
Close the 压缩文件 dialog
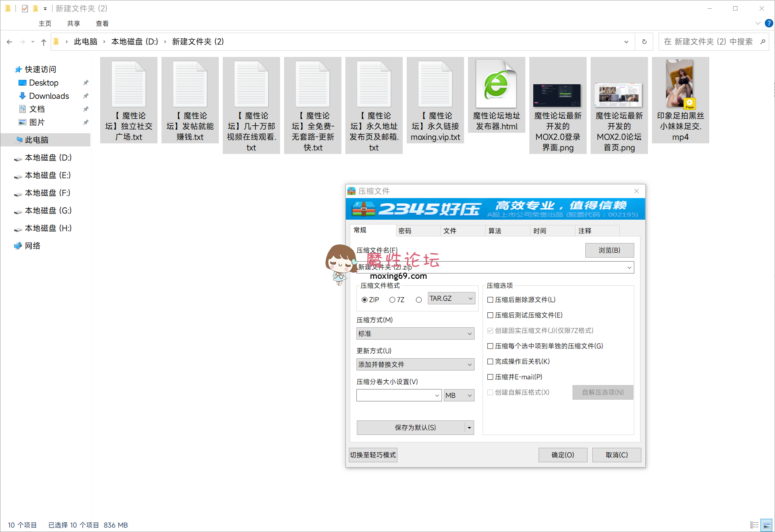pyautogui.click(x=636, y=191)
